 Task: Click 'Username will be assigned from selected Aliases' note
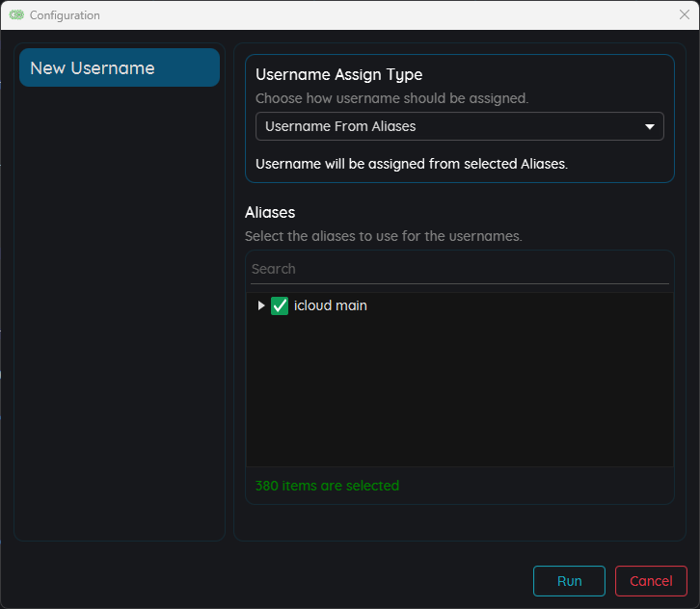click(x=412, y=164)
